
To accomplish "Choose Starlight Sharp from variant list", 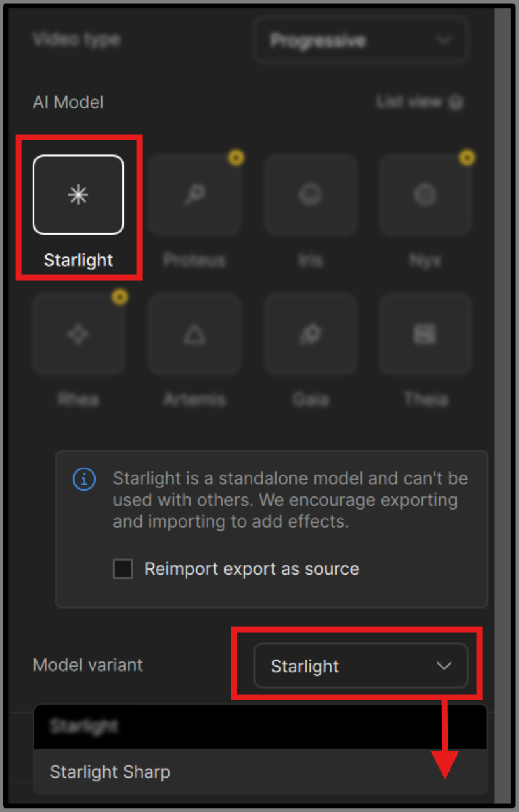I will 110,772.
